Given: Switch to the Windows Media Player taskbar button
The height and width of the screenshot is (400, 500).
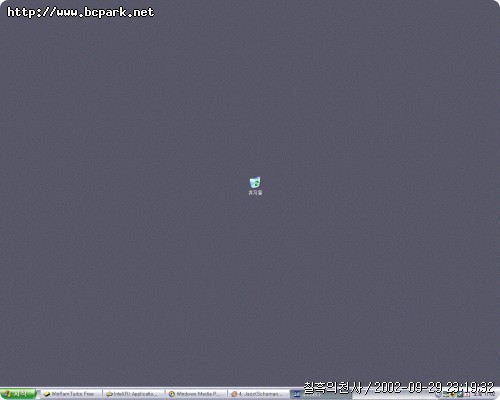Looking at the screenshot, I should 196,394.
